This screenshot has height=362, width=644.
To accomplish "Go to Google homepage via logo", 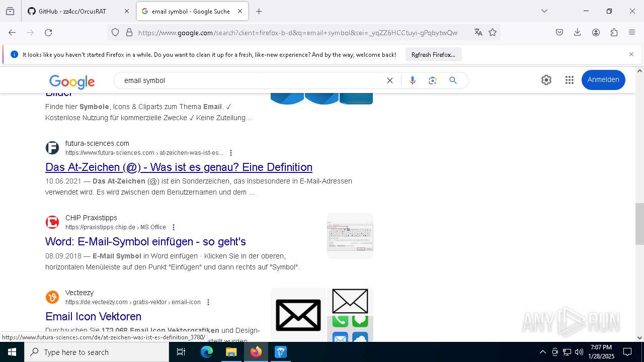I will pyautogui.click(x=72, y=81).
